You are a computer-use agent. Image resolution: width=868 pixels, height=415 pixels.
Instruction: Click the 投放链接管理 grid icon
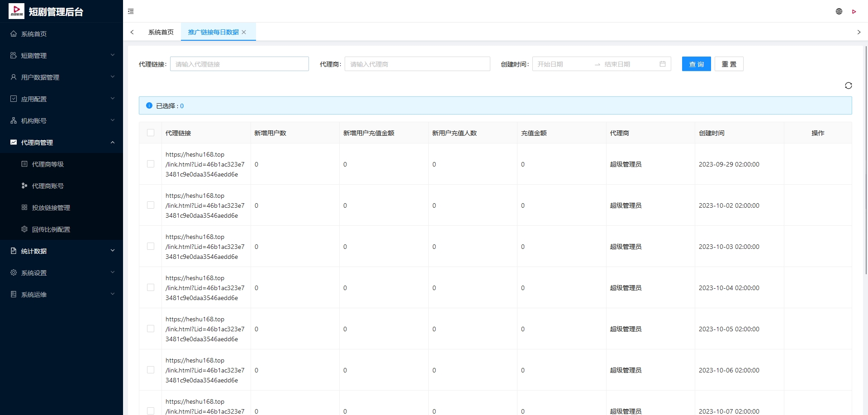pos(24,207)
